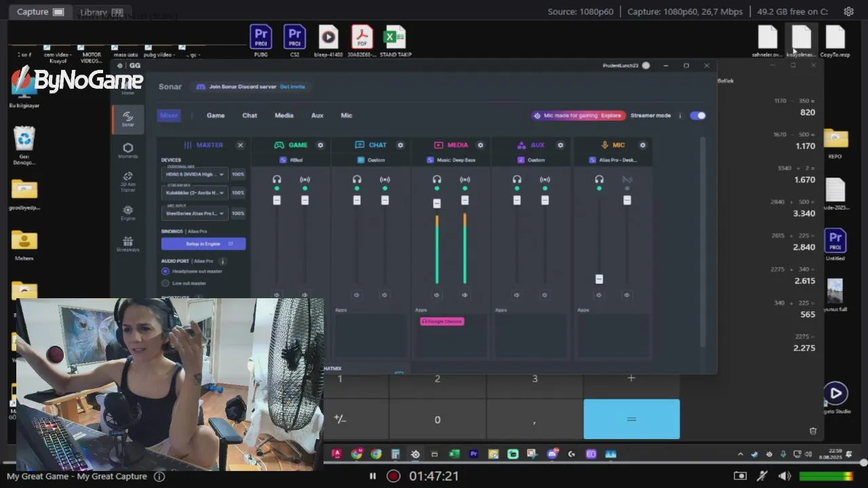Toggle AUX headphone monitoring green dot
The width and height of the screenshot is (868, 488).
[517, 188]
